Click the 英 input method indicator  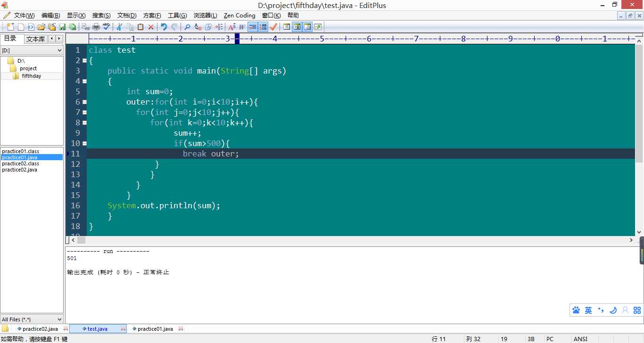588,310
